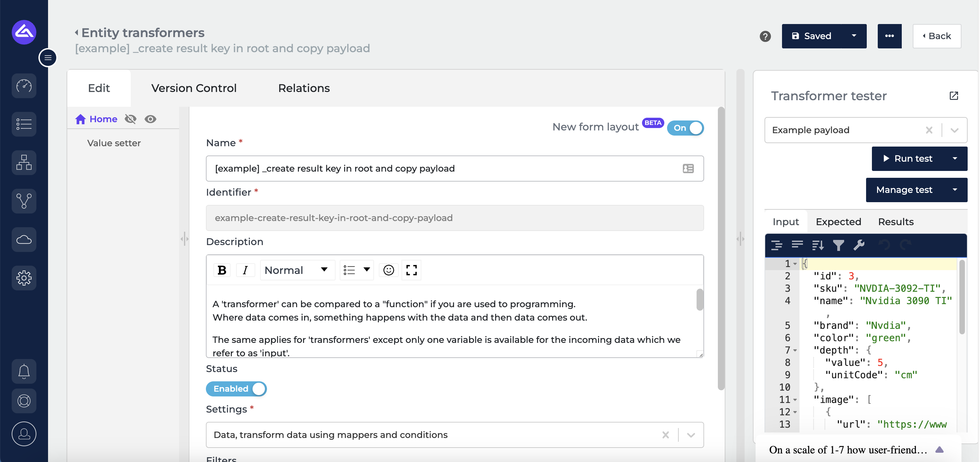Click the Back button
980x462 pixels.
pos(937,36)
